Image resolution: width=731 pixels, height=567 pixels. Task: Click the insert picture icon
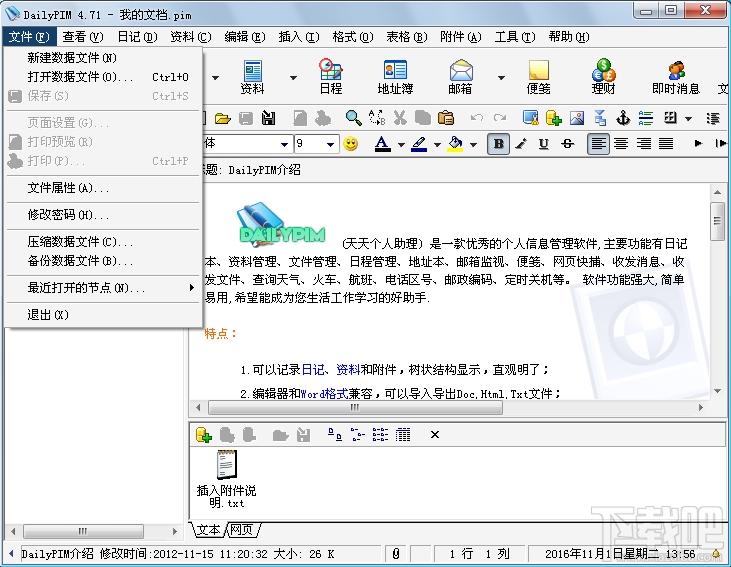(x=577, y=118)
